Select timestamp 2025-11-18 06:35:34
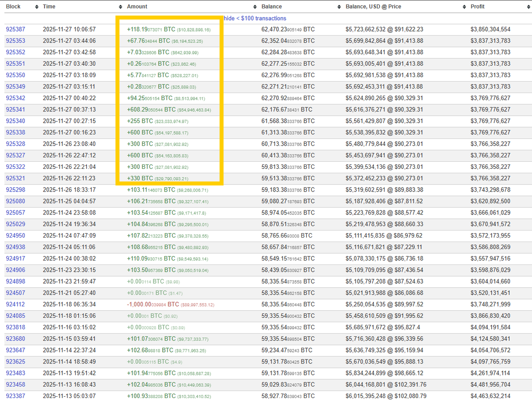Screen dimensions: 532x402 69,304
